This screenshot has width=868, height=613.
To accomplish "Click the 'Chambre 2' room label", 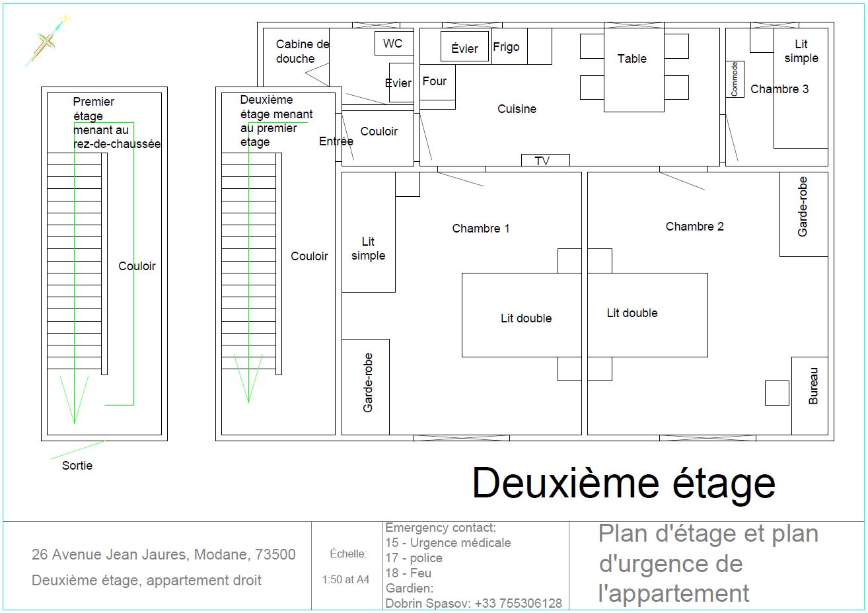I will click(694, 227).
